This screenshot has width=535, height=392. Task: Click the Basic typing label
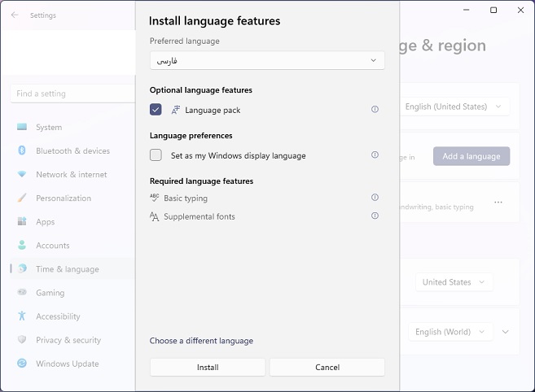pyautogui.click(x=186, y=198)
